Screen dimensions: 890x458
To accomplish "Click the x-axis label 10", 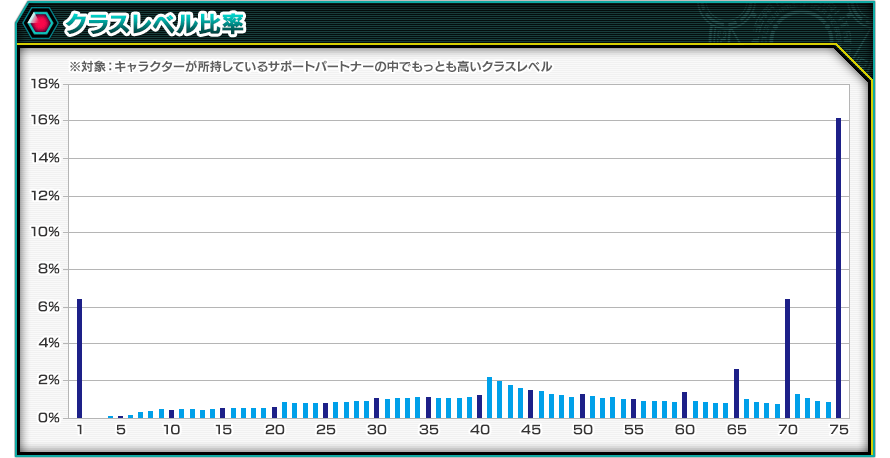I will 171,430.
